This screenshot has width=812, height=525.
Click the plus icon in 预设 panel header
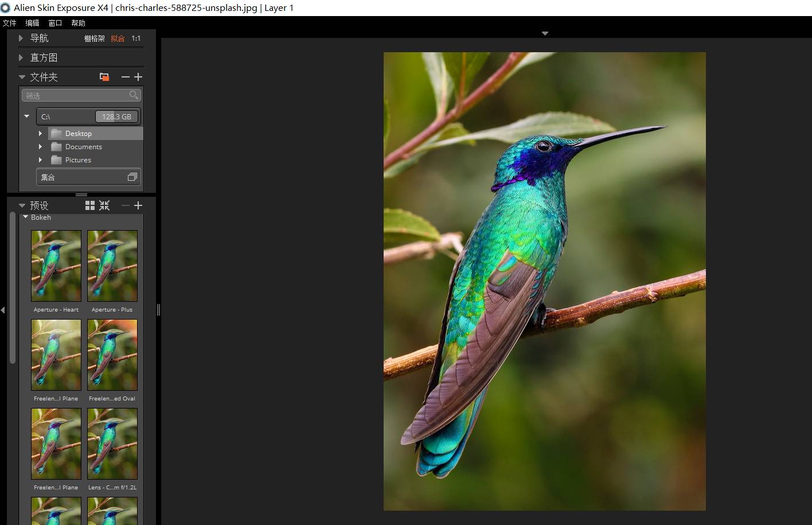click(x=138, y=205)
